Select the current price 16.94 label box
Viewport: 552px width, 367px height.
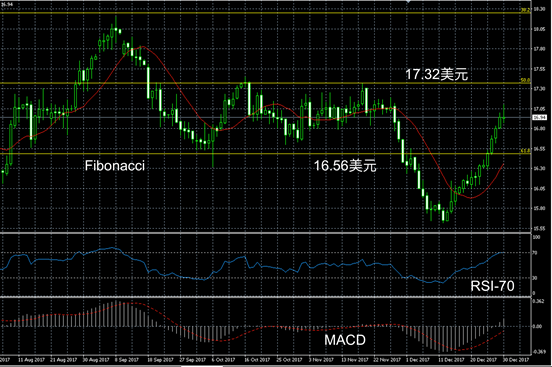540,117
